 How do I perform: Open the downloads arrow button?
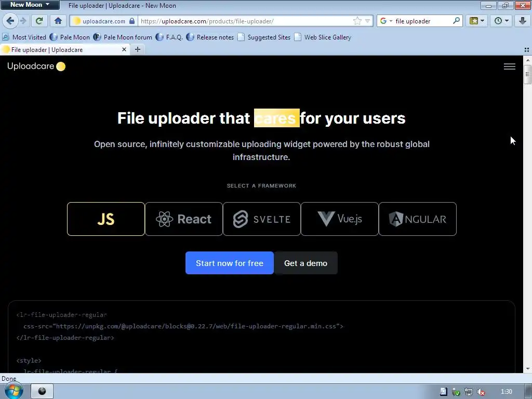pos(523,21)
